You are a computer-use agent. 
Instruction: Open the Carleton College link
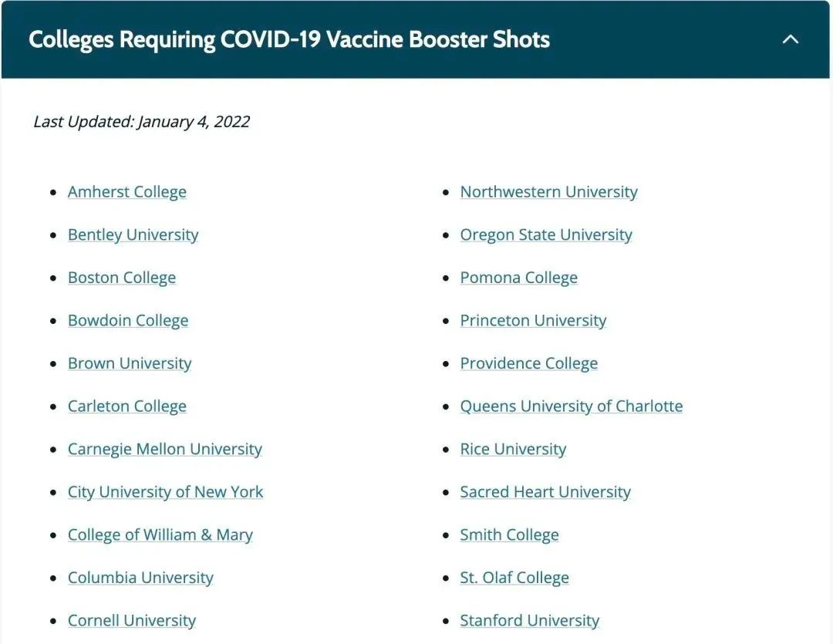[127, 406]
